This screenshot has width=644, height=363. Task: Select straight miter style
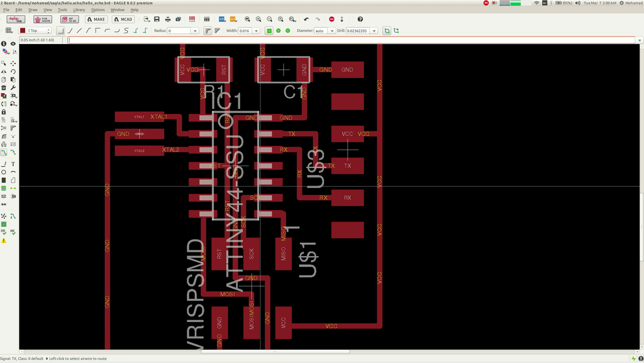[217, 31]
